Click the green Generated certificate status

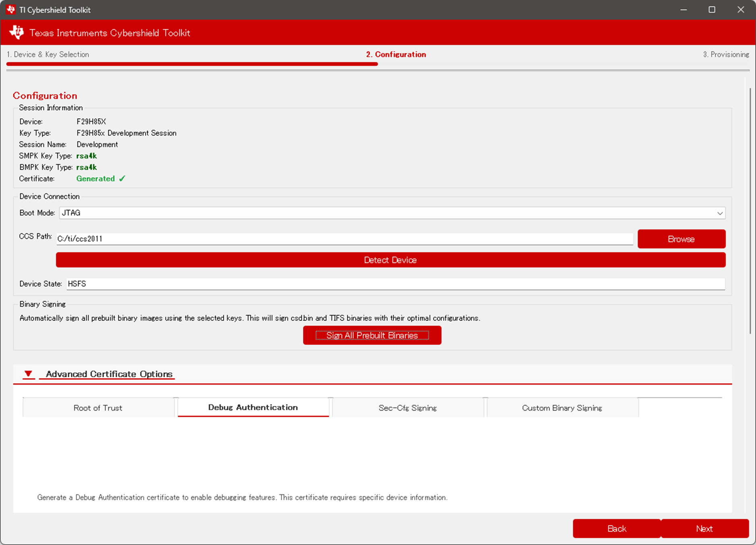pos(101,179)
